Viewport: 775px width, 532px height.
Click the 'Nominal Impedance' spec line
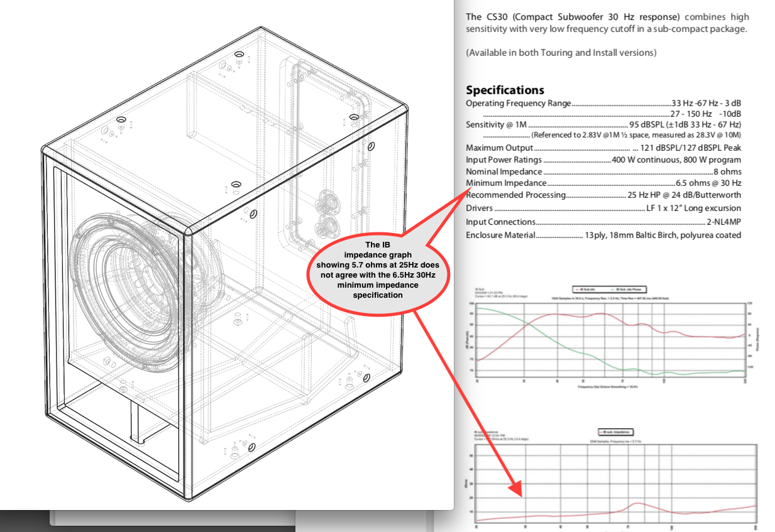[x=603, y=171]
